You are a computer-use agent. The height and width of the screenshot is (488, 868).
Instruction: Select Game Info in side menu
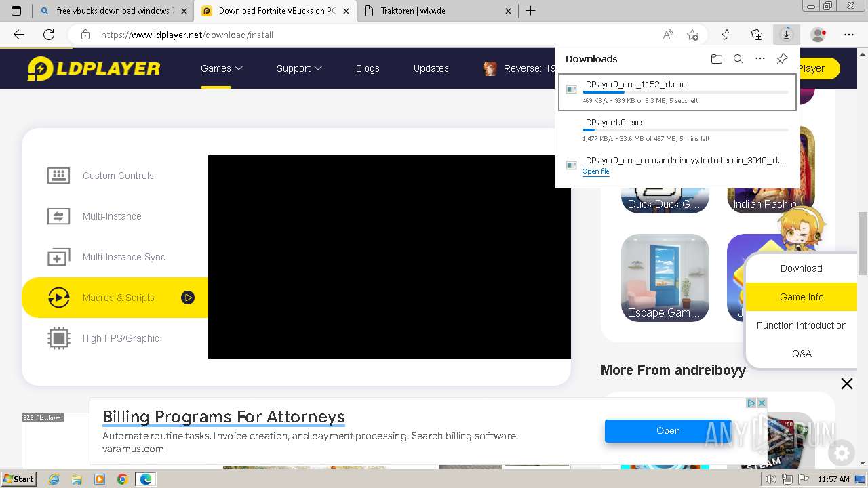click(x=802, y=297)
